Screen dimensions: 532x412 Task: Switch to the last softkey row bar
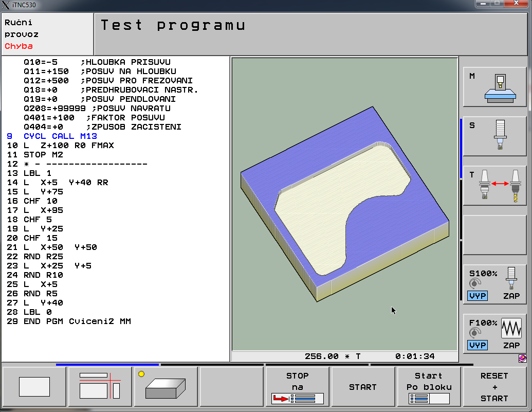(421, 365)
